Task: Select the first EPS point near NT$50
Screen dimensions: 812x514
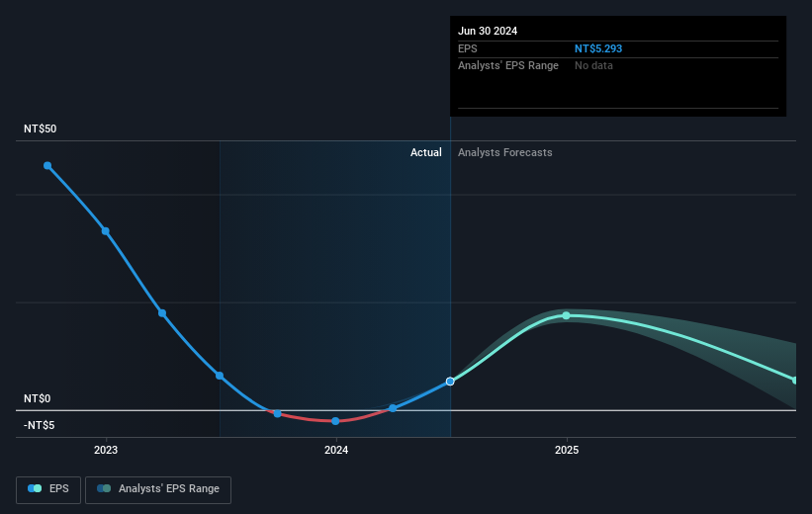Action: (47, 166)
